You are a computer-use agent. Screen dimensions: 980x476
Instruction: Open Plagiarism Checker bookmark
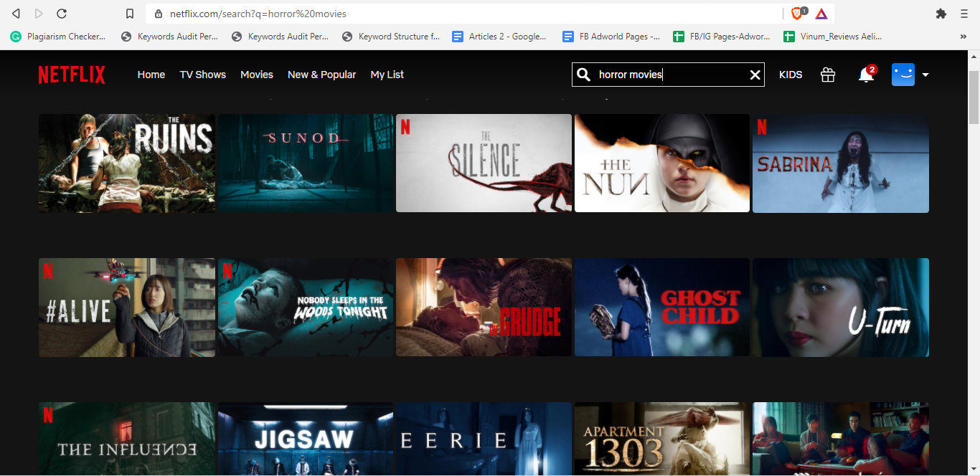point(58,36)
